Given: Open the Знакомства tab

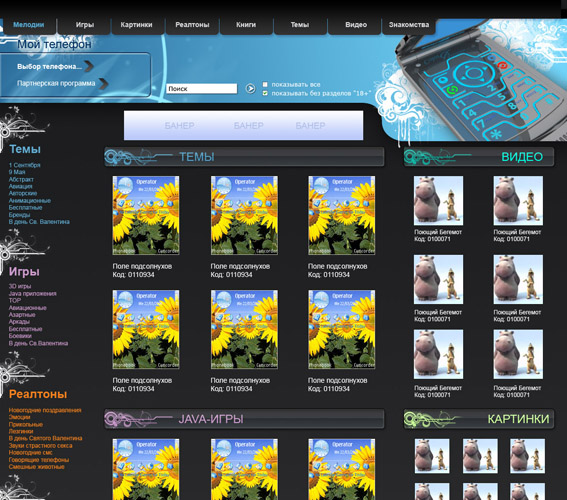Looking at the screenshot, I should coord(409,25).
